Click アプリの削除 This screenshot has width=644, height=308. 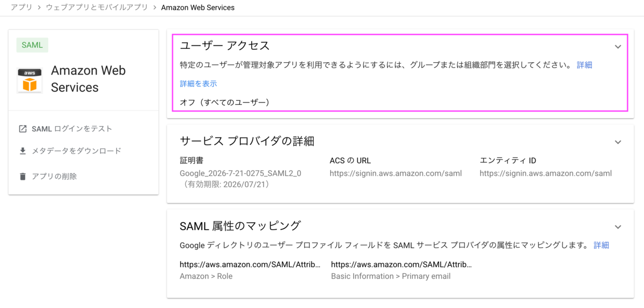(54, 176)
